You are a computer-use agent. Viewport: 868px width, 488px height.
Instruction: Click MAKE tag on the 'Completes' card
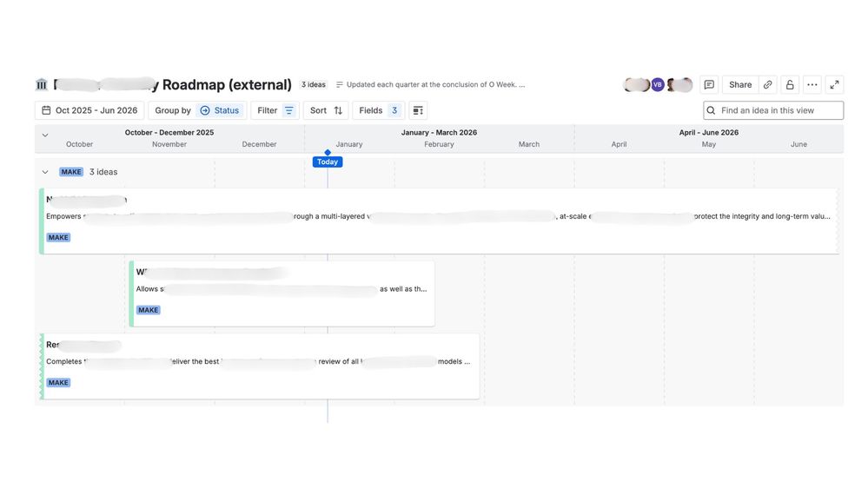tap(58, 382)
